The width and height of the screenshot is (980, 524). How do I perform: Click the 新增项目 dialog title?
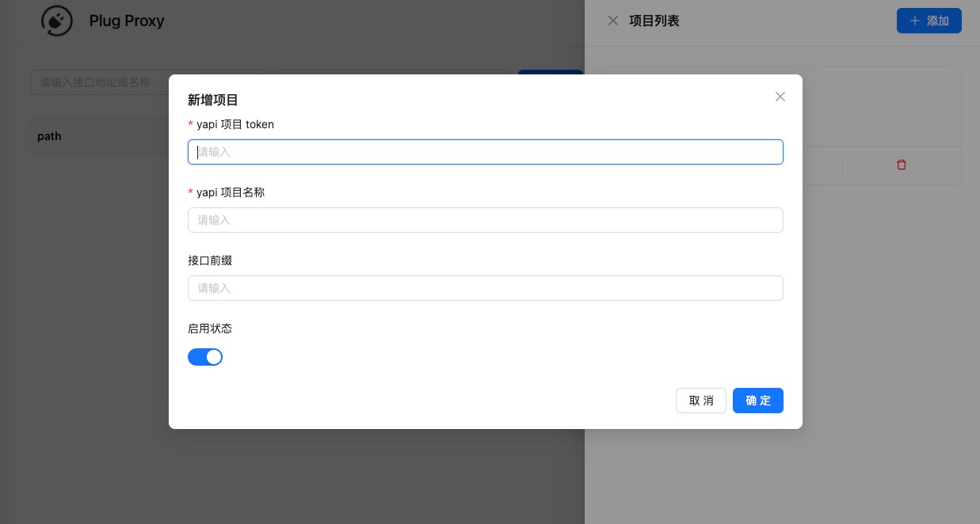point(213,100)
